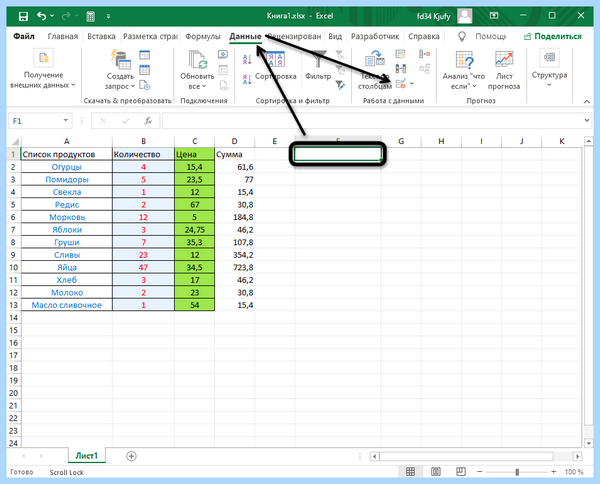Click the Flash Fill icon
This screenshot has height=484, width=600.
(401, 55)
